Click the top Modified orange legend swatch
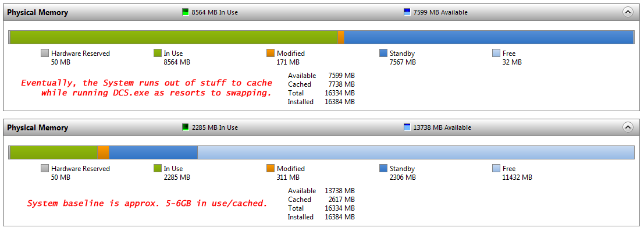644x231 pixels. click(x=271, y=53)
